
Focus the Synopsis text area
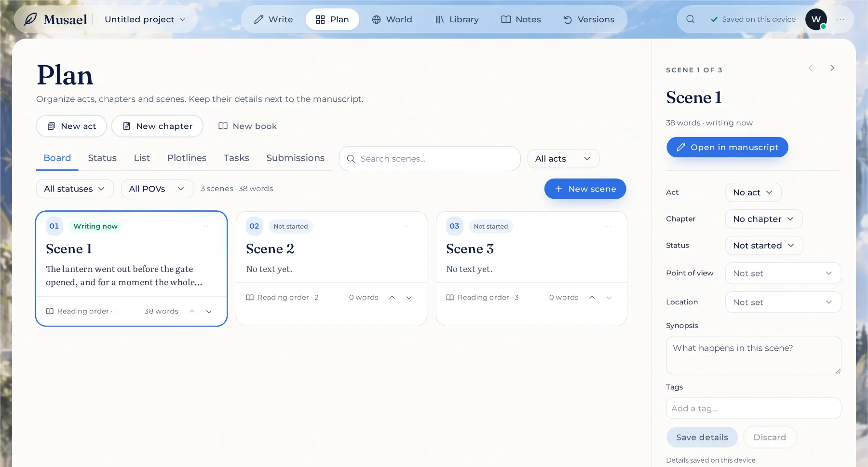point(754,355)
